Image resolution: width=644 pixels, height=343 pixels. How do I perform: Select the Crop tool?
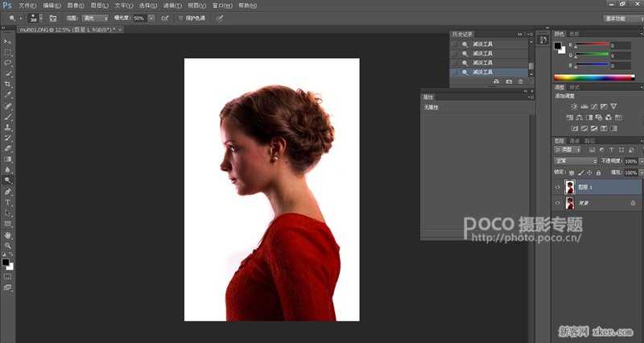click(8, 85)
